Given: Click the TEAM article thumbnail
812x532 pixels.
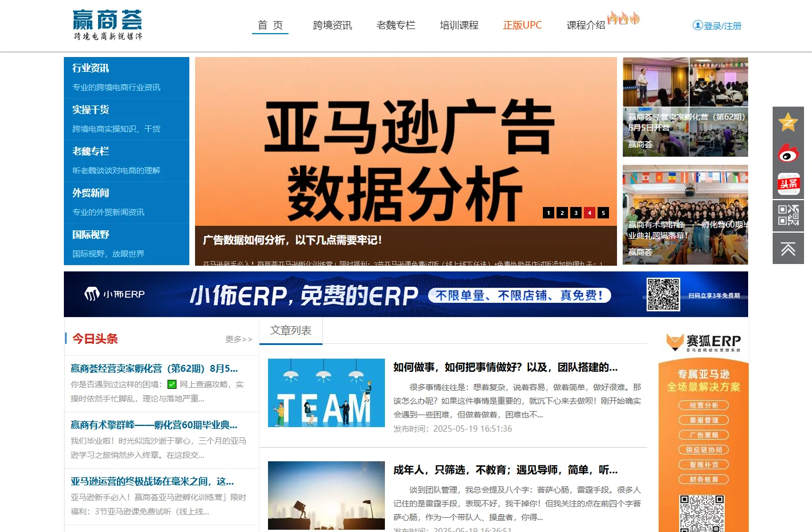Looking at the screenshot, I should 326,393.
